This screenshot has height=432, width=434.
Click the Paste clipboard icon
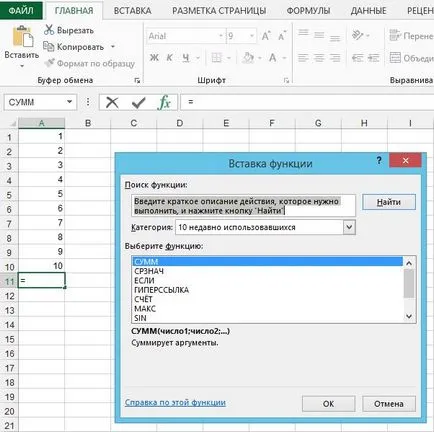tap(23, 36)
